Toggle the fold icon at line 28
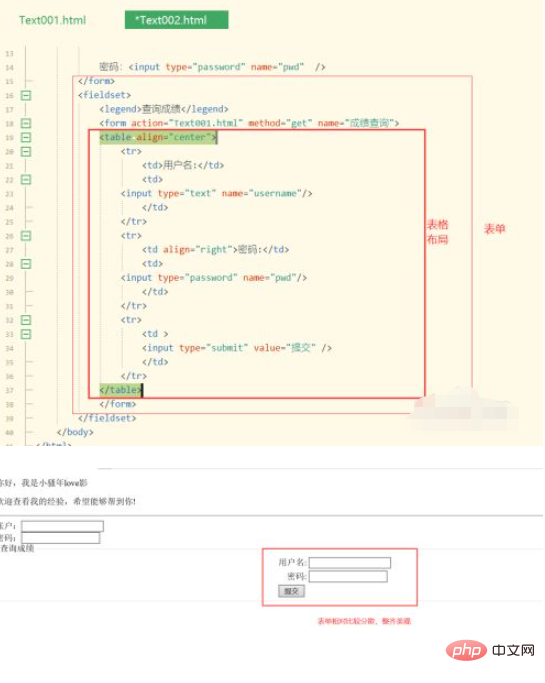545x683 pixels. point(26,264)
